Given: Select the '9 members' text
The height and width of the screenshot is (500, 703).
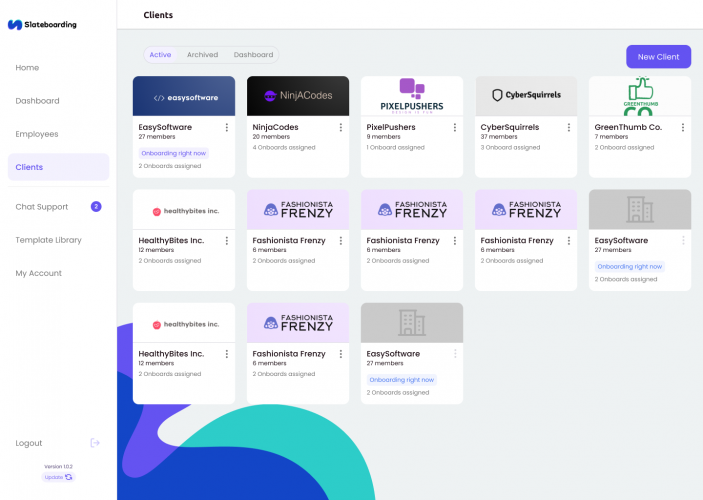Looking at the screenshot, I should (383, 137).
